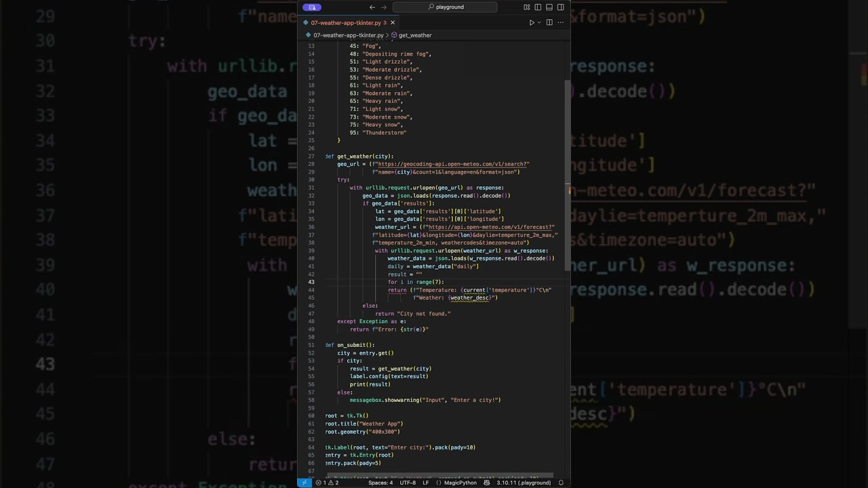Toggle the secondary sidebar
The width and height of the screenshot is (868, 488).
[561, 7]
